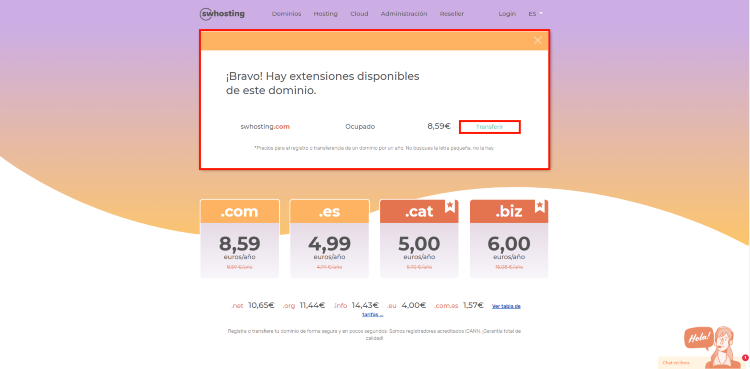The image size is (750, 369).
Task: Click the .net 10,65€ price
Action: [253, 305]
